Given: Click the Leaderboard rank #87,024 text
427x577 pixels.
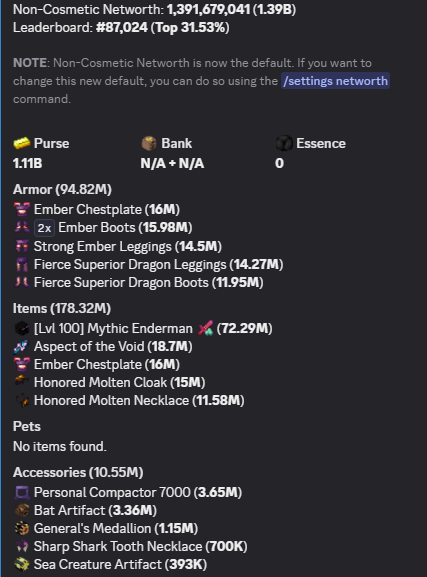Looking at the screenshot, I should coord(121,27).
